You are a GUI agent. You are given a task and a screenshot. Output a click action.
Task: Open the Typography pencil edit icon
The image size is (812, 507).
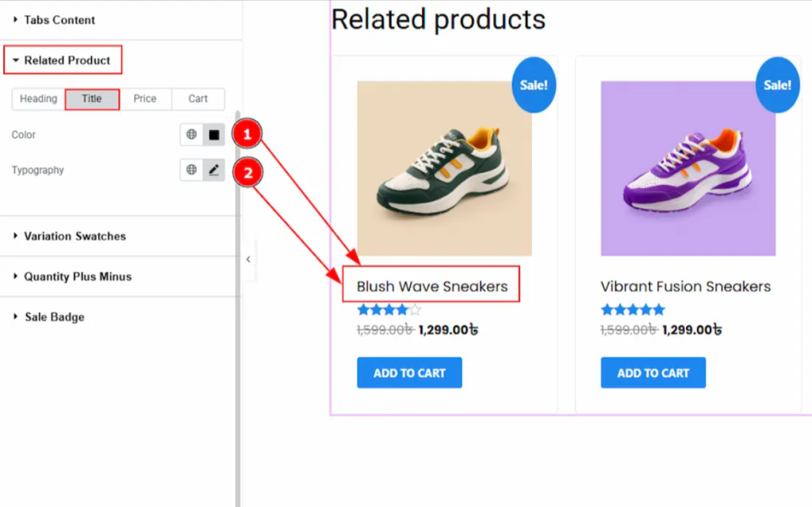tap(213, 170)
